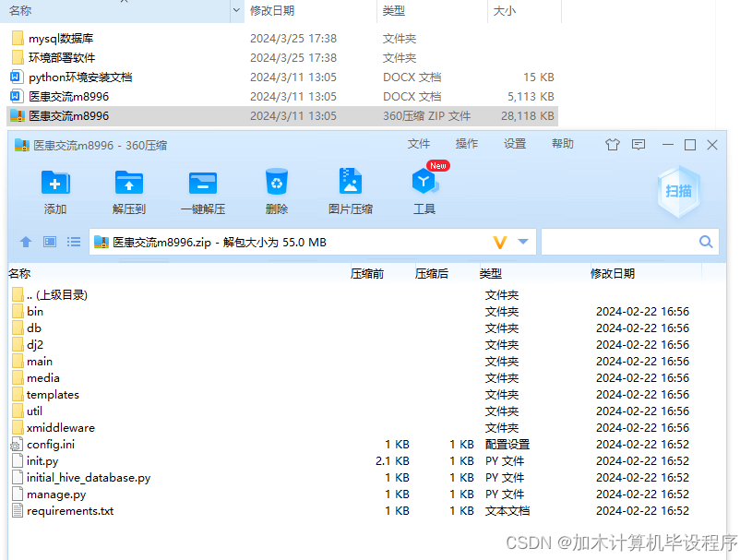Sort by 压缩后 column header
This screenshot has height=560, width=752.
coord(432,274)
